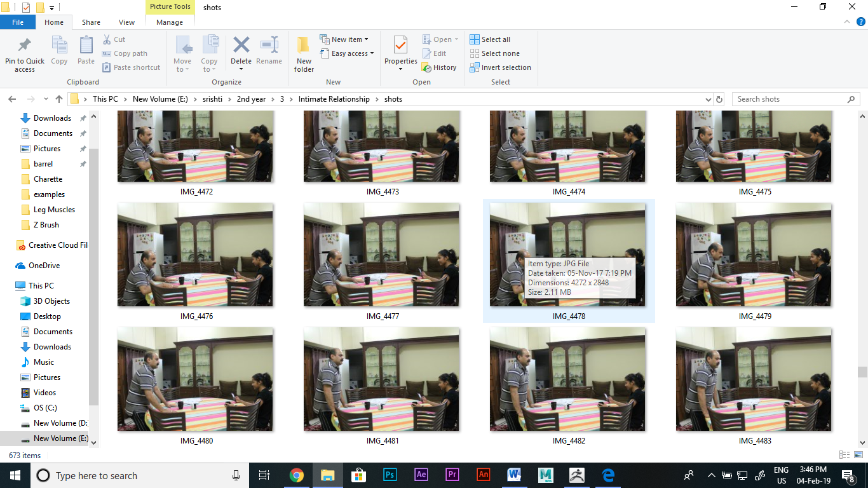This screenshot has height=488, width=868.
Task: Click Paste shortcut in ribbon
Action: coord(131,67)
